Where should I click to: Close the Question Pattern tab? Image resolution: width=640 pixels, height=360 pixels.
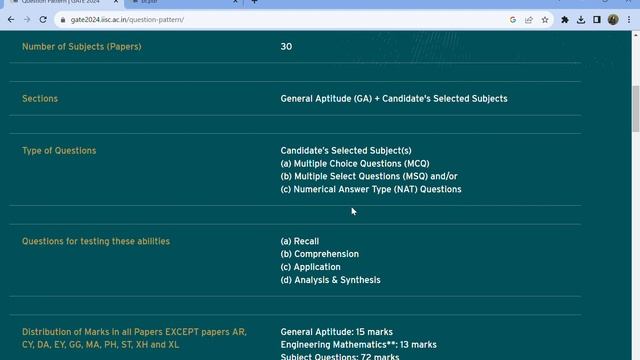116,2
